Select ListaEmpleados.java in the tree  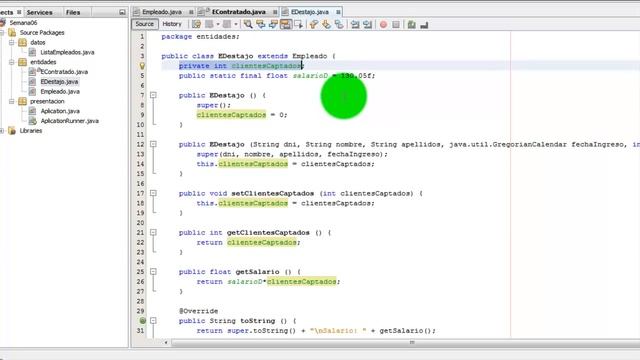[67, 52]
